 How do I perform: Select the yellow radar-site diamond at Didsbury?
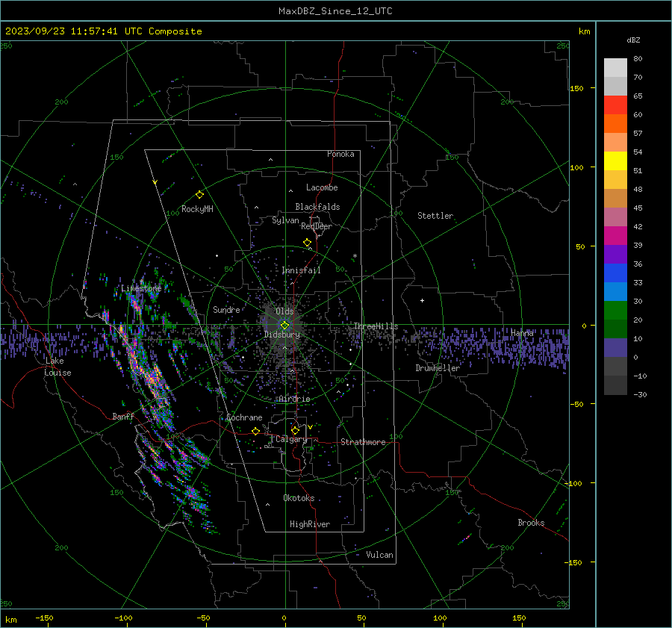[x=284, y=326]
